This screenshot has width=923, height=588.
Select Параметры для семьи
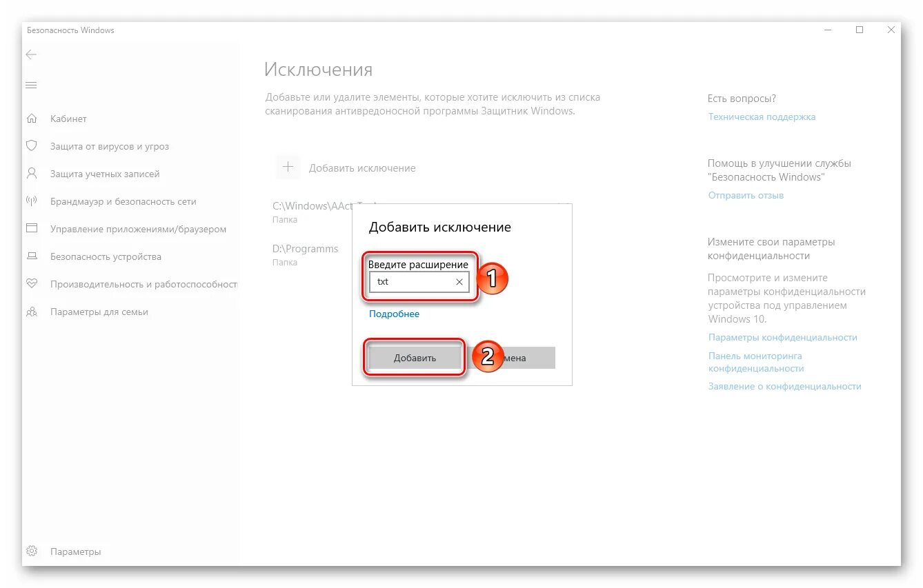point(99,312)
